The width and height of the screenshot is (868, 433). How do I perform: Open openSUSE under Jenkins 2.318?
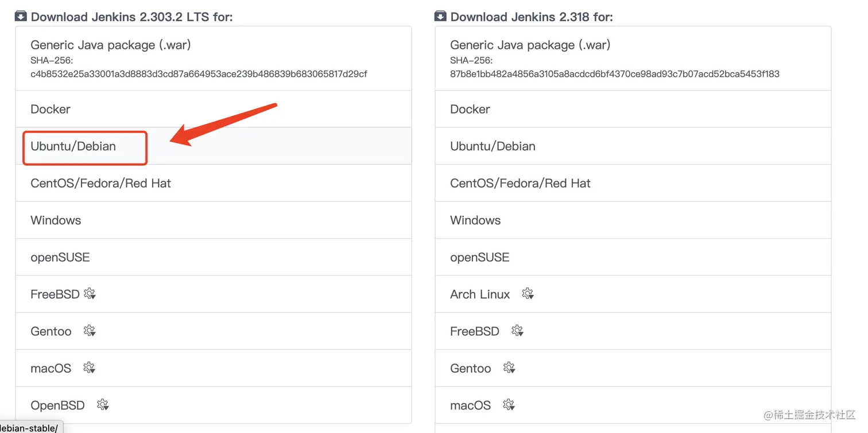tap(633, 257)
